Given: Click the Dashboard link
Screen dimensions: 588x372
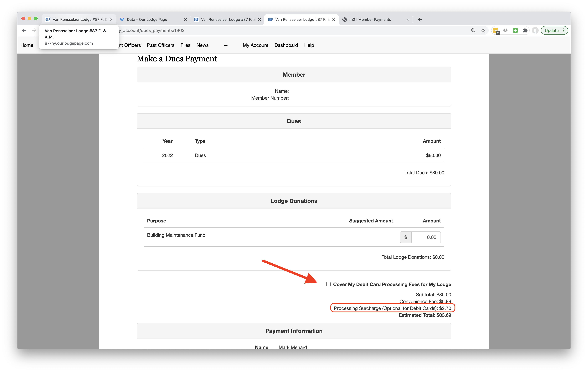Looking at the screenshot, I should 286,45.
